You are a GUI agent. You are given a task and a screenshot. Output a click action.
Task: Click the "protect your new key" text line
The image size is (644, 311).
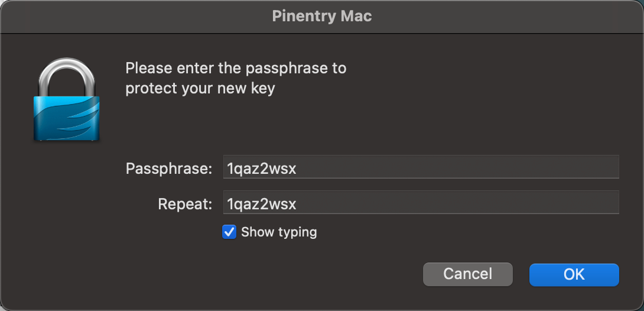[200, 89]
